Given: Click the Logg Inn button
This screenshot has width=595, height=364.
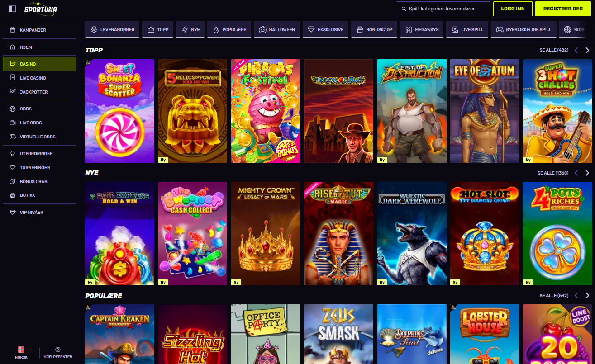Looking at the screenshot, I should [513, 9].
